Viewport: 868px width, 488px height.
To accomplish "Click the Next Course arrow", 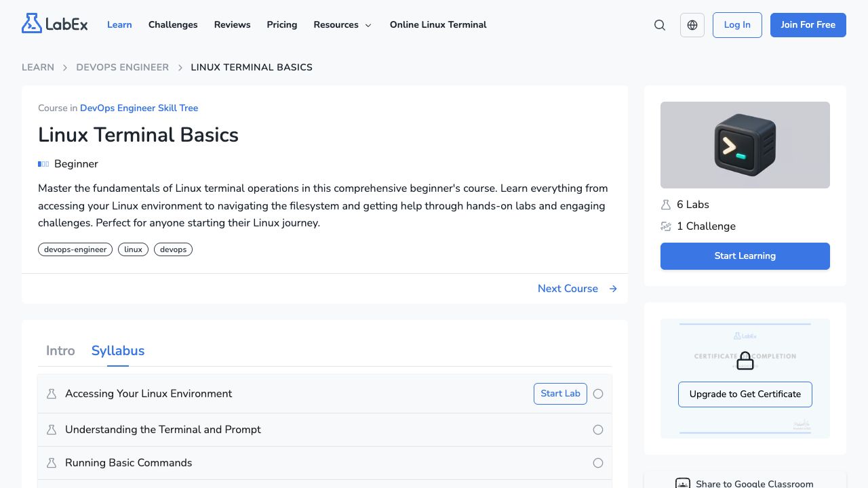I will 613,289.
